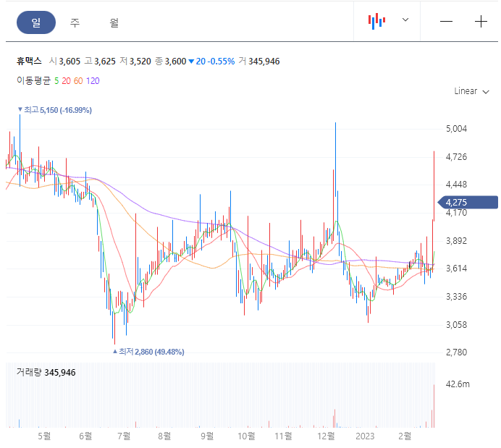Toggle the 5-day moving average
The height and width of the screenshot is (448, 501).
56,81
